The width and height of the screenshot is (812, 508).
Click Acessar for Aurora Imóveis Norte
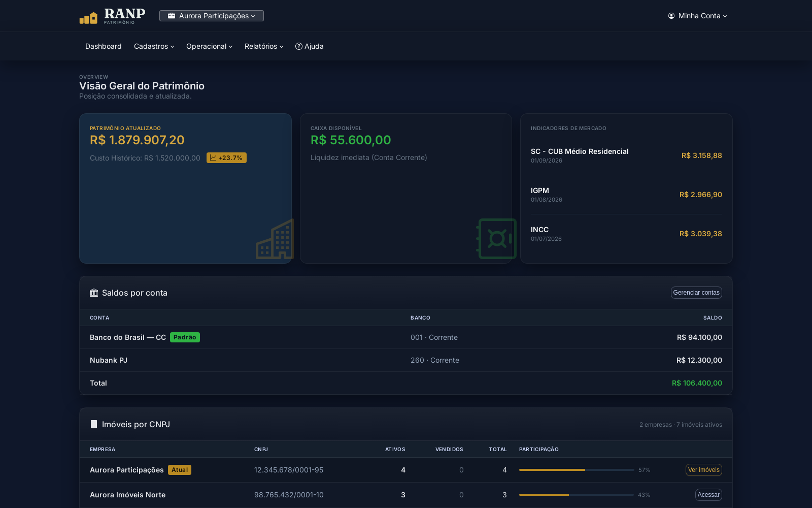point(708,495)
